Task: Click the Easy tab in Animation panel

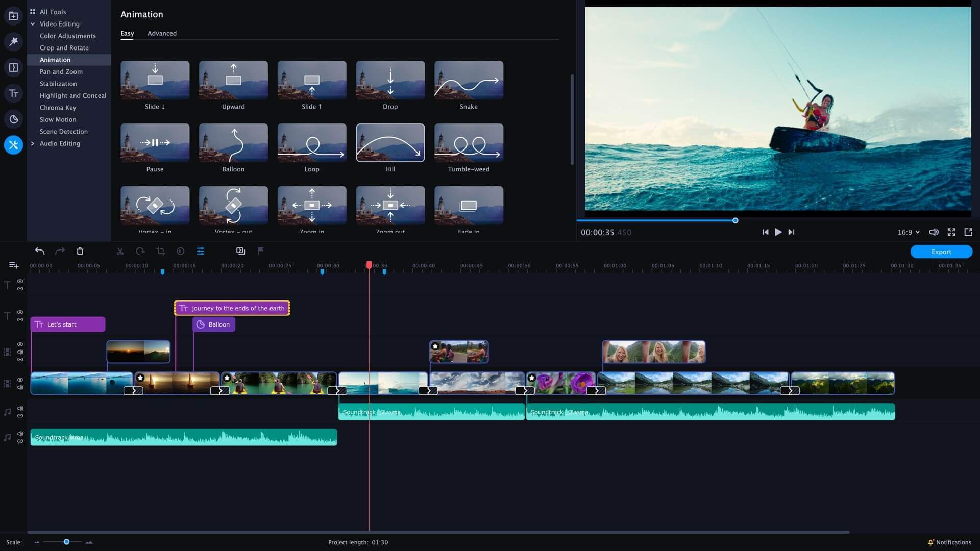Action: coord(127,32)
